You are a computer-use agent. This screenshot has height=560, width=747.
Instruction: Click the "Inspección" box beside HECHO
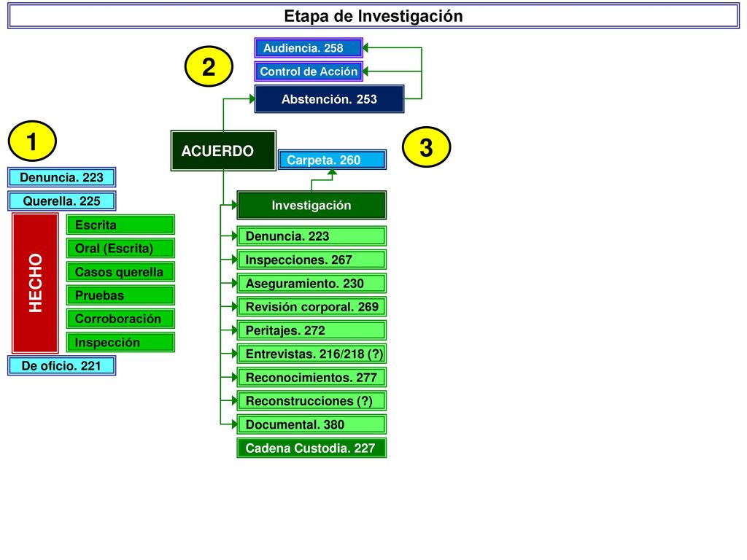click(120, 343)
